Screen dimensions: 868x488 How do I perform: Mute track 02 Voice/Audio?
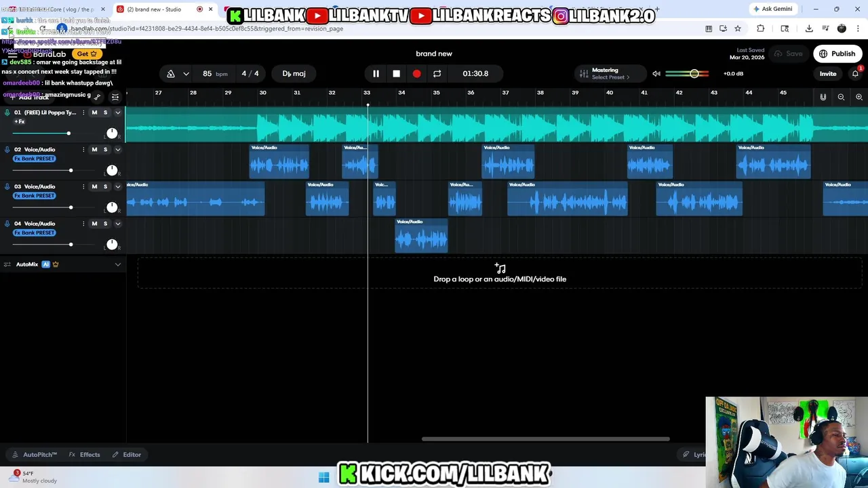94,149
